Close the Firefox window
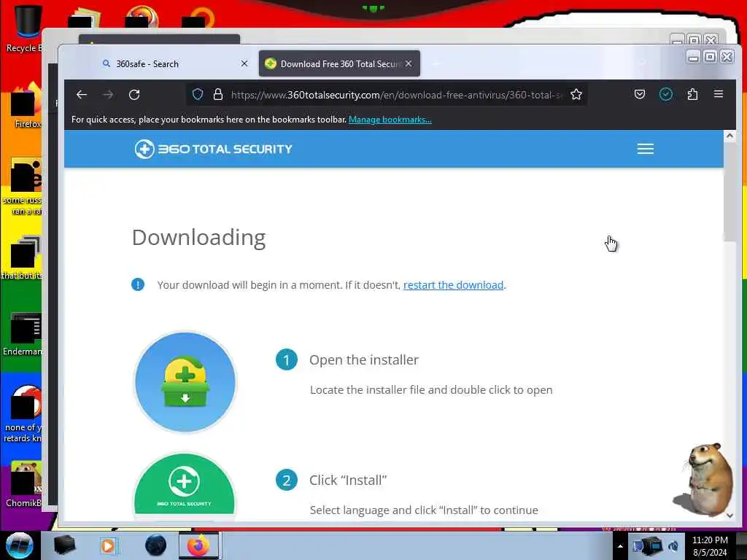 coord(727,58)
